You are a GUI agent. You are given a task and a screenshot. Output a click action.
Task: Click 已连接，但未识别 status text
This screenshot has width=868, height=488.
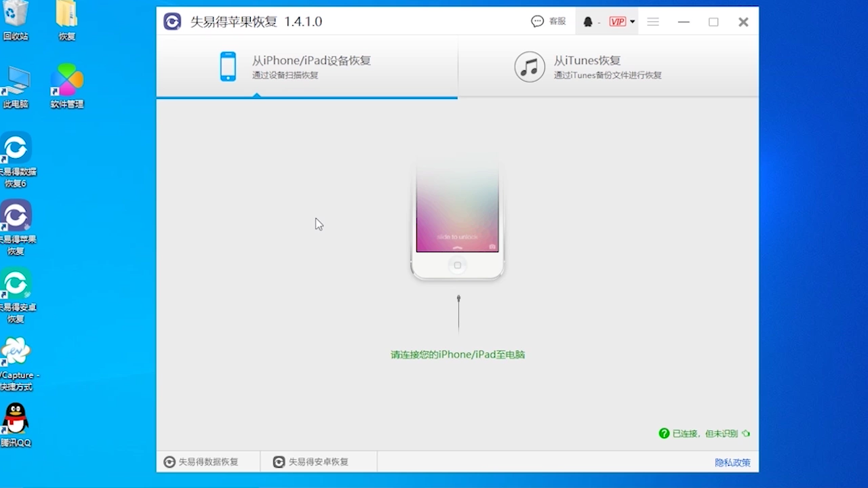click(x=705, y=433)
